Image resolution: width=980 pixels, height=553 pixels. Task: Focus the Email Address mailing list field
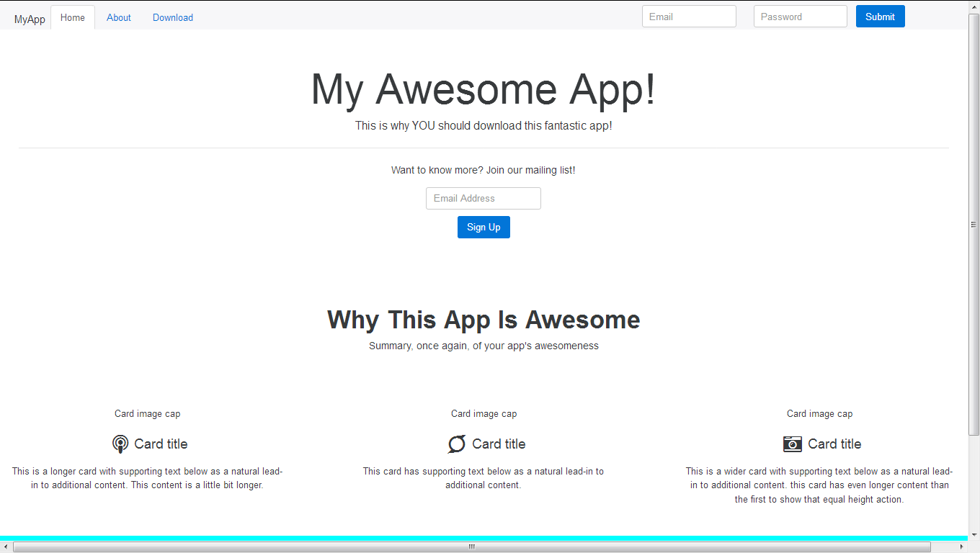coord(483,198)
